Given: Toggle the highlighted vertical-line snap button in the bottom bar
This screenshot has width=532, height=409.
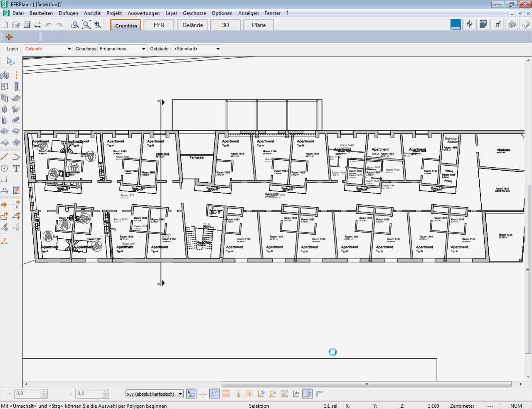Looking at the screenshot, I should [x=308, y=394].
